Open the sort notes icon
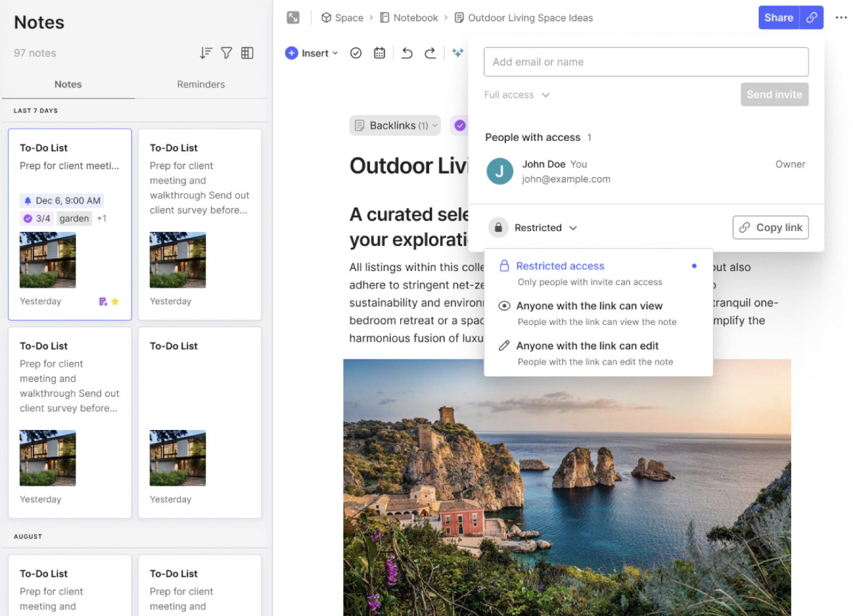Viewport: 853px width, 616px height. point(206,53)
